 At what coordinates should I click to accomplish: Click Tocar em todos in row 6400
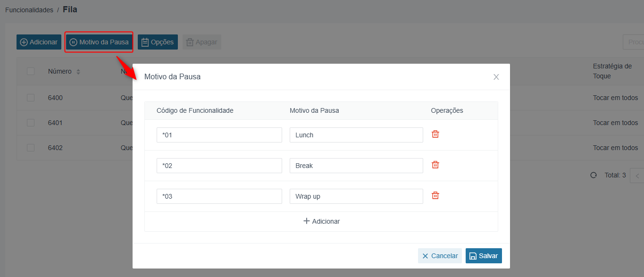coord(615,98)
